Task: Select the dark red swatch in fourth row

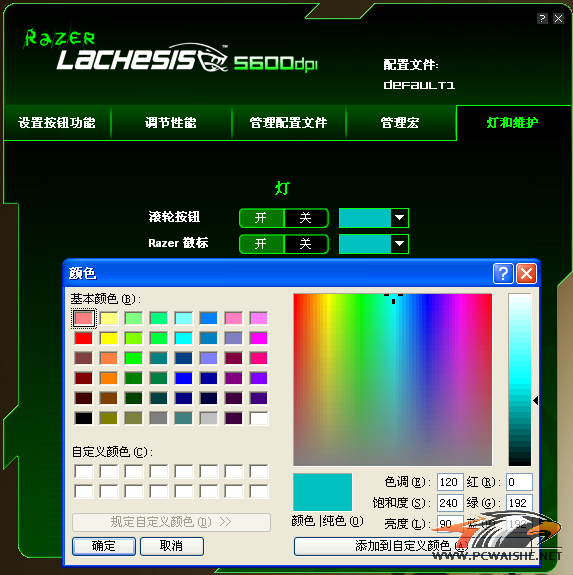Action: (x=84, y=378)
